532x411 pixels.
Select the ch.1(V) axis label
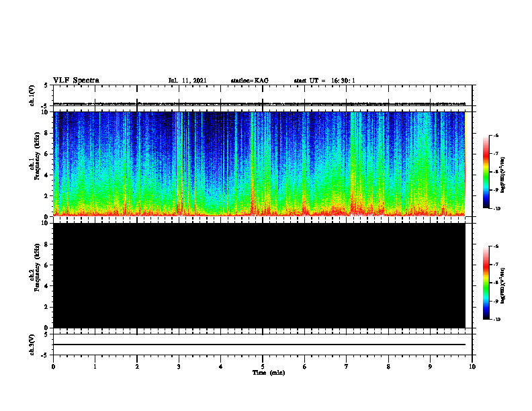[32, 95]
